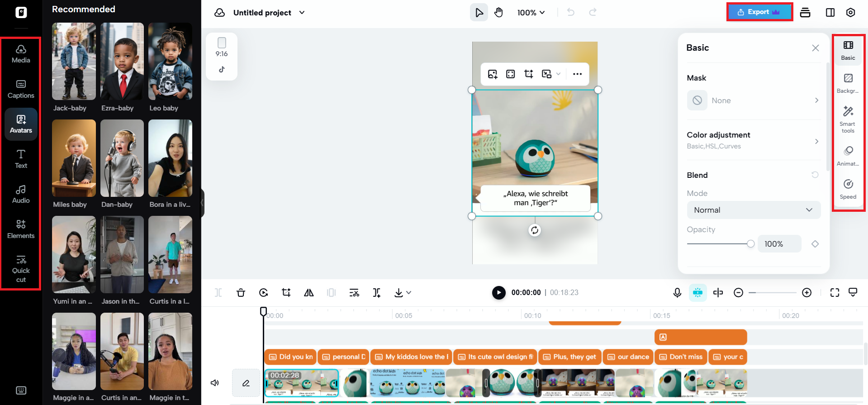868x405 pixels.
Task: Delete the selected clip with trash icon
Action: pyautogui.click(x=241, y=293)
